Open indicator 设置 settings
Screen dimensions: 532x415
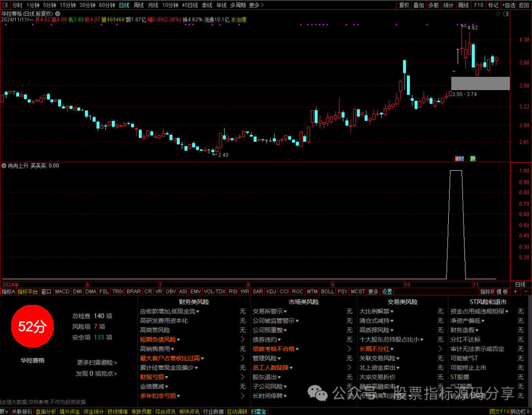[387, 291]
